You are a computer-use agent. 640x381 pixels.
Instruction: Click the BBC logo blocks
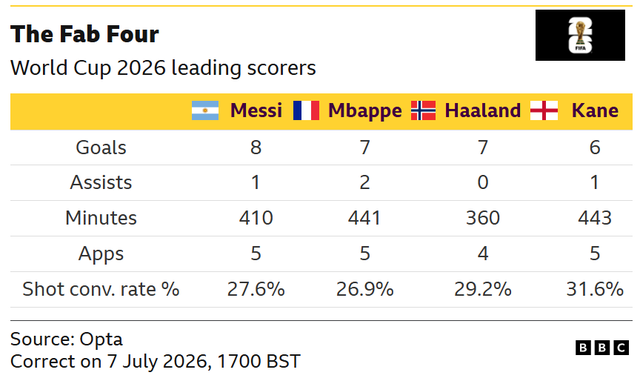point(602,348)
